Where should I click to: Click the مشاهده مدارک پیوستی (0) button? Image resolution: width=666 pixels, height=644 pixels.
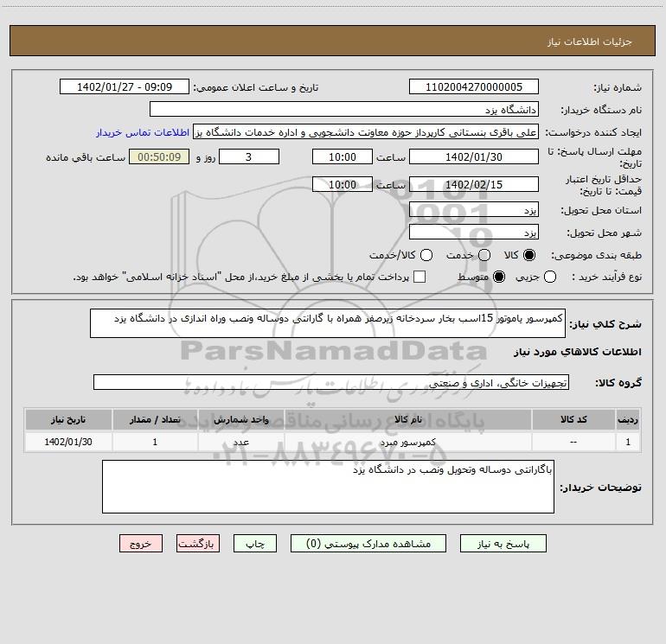point(368,544)
